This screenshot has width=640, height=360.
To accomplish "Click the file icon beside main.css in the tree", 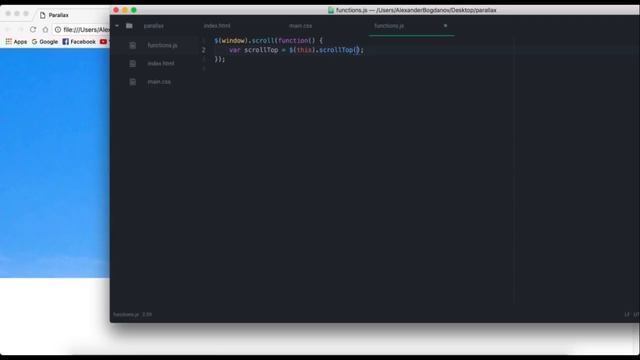I will pos(132,82).
